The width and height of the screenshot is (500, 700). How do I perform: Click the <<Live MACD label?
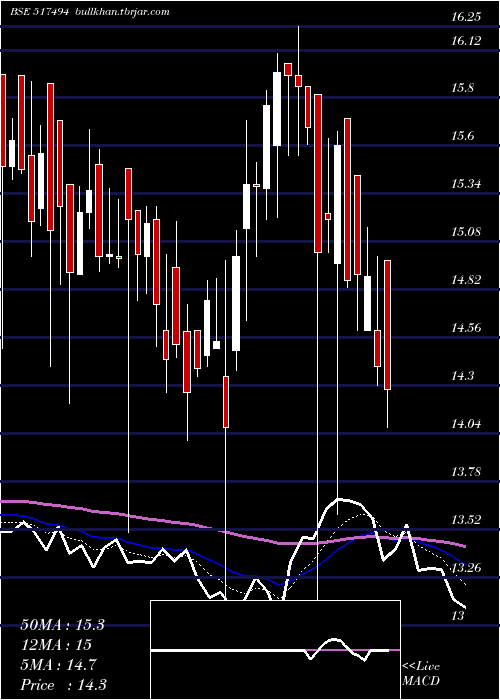click(x=421, y=674)
